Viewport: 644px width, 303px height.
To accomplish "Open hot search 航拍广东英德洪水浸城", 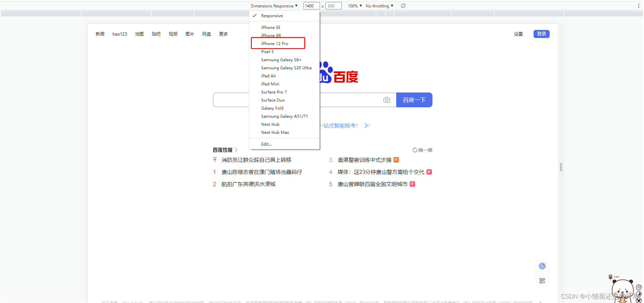I will [x=248, y=184].
